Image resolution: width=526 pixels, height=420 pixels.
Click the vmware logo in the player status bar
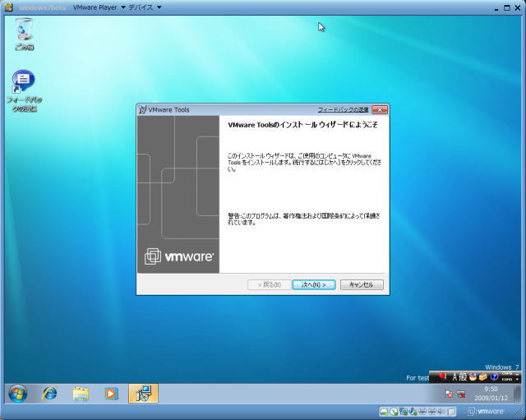click(486, 411)
